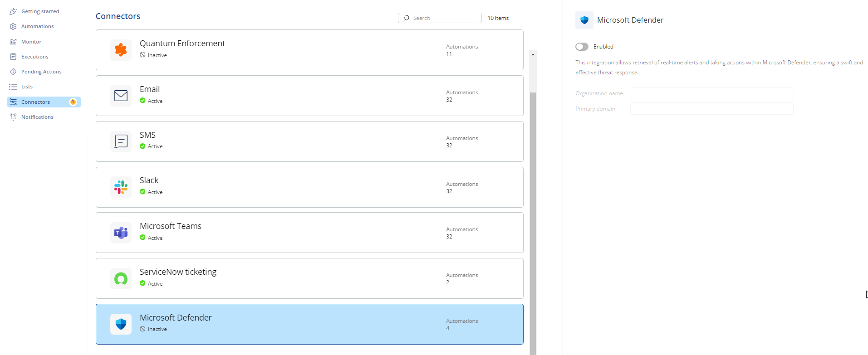Select the ServiceNow ticketing connector title

pyautogui.click(x=178, y=272)
